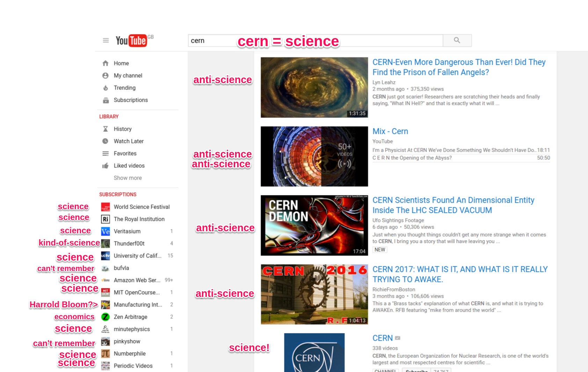Viewport: 588px width, 372px height.
Task: Click the LIBRARY section heading
Action: [x=109, y=116]
